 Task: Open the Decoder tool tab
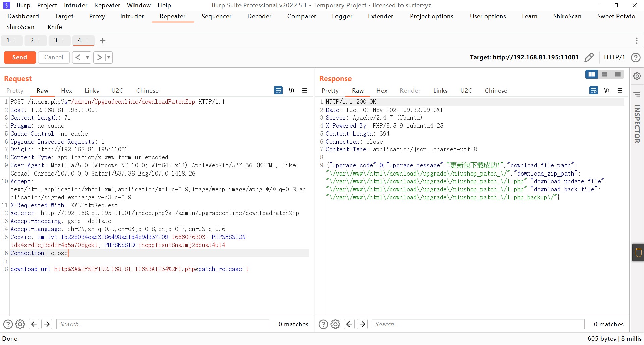pyautogui.click(x=259, y=16)
